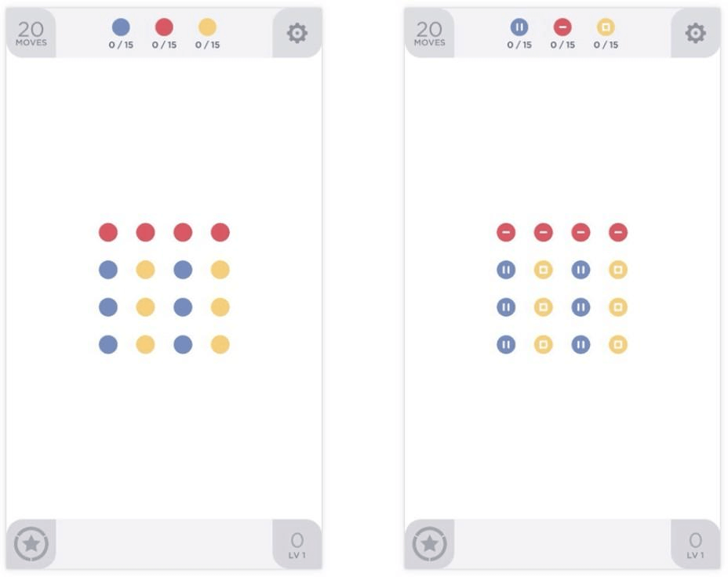Select the yellow square-symbol goal icon in right header
The height and width of the screenshot is (577, 728).
click(606, 27)
